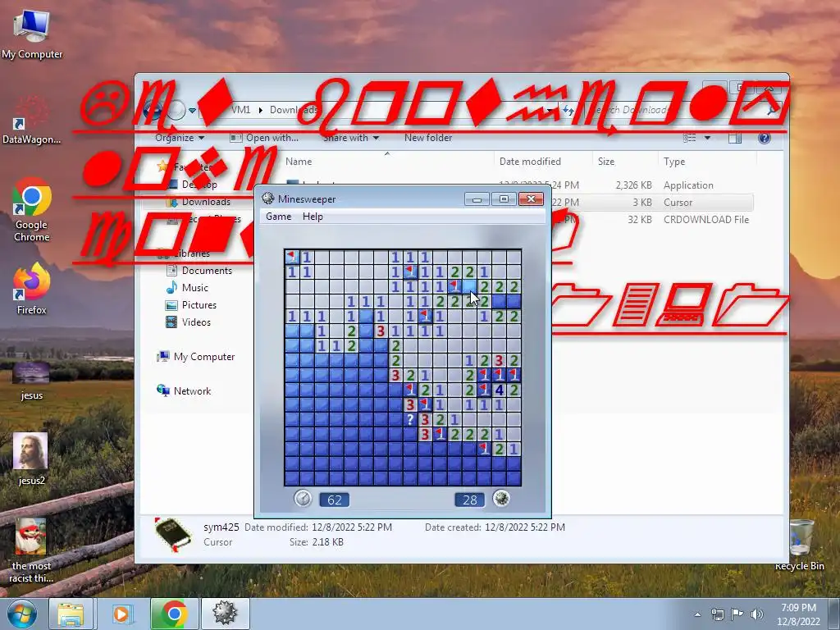Click the taskbar clock 7:09 PM
The height and width of the screenshot is (630, 840).
tap(798, 608)
